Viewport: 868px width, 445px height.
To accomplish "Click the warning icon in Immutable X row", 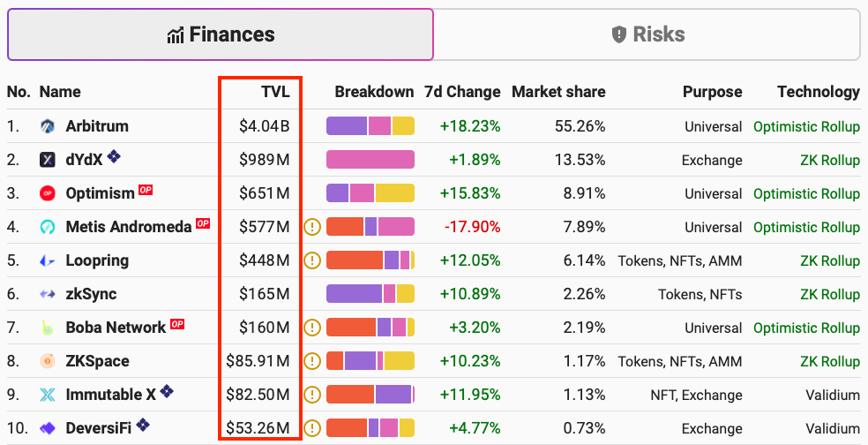I will click(312, 395).
